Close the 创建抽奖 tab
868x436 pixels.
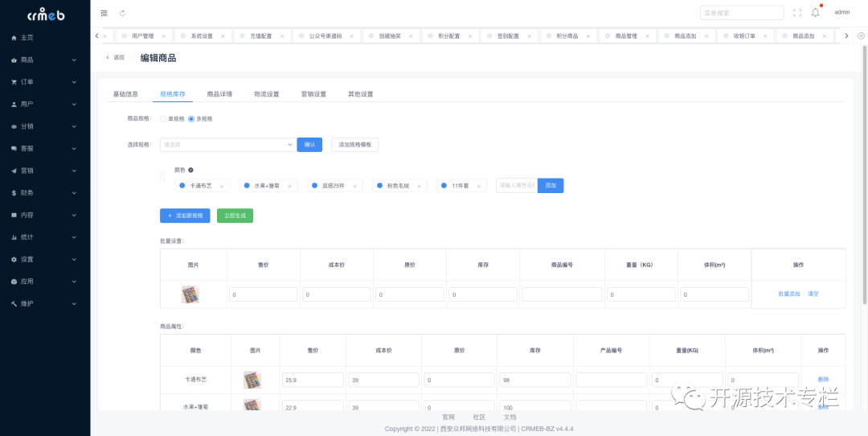click(x=411, y=36)
